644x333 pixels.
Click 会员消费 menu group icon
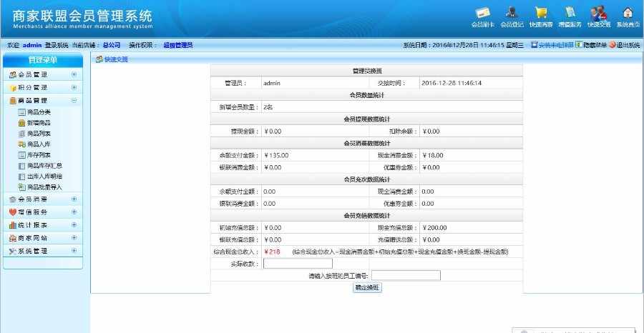point(13,199)
